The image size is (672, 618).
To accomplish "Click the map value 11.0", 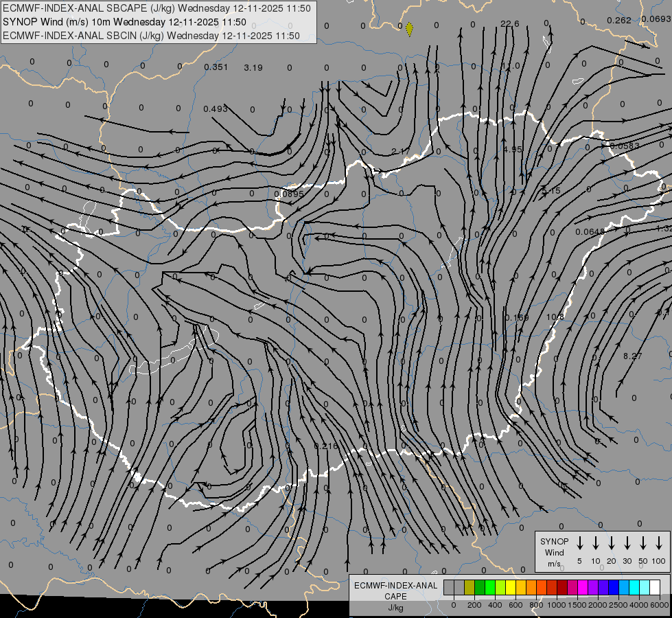I will pos(511,66).
